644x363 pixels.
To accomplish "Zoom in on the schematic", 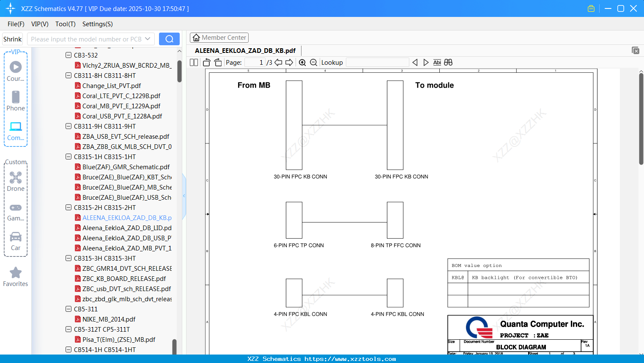I will pyautogui.click(x=302, y=62).
